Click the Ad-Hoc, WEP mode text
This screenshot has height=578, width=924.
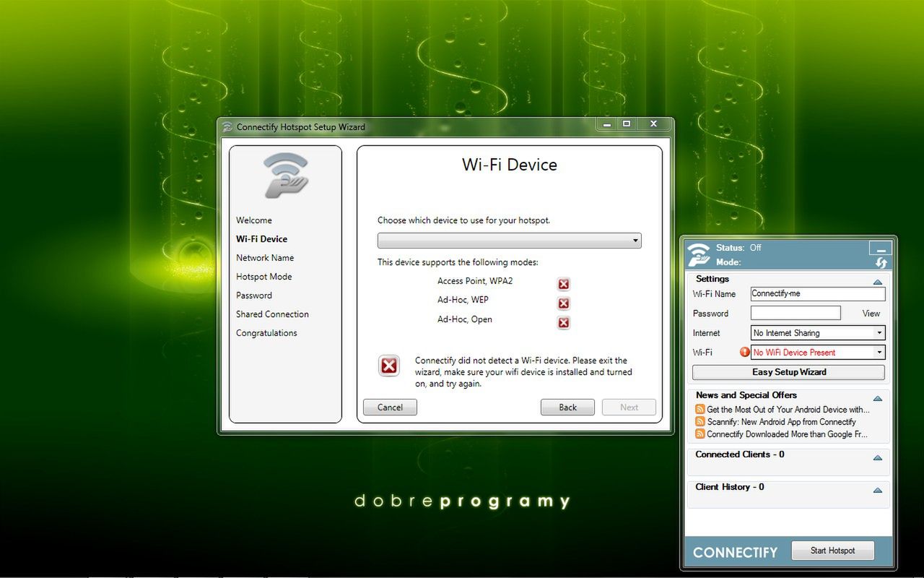[463, 300]
